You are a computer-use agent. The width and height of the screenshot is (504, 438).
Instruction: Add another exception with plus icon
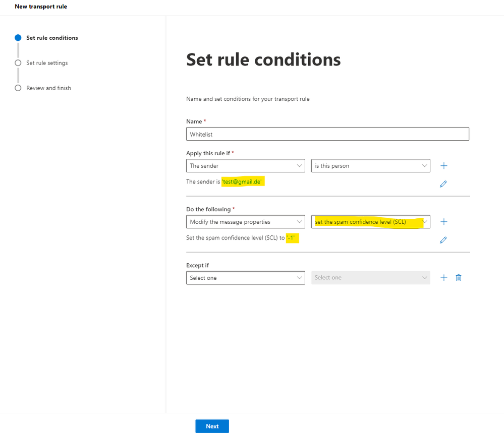tap(444, 278)
